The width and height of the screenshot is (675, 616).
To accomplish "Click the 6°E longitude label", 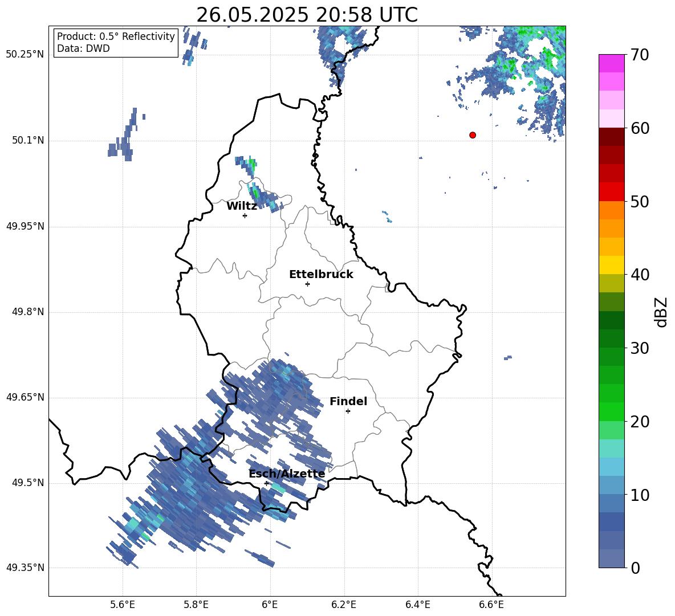I will [270, 605].
